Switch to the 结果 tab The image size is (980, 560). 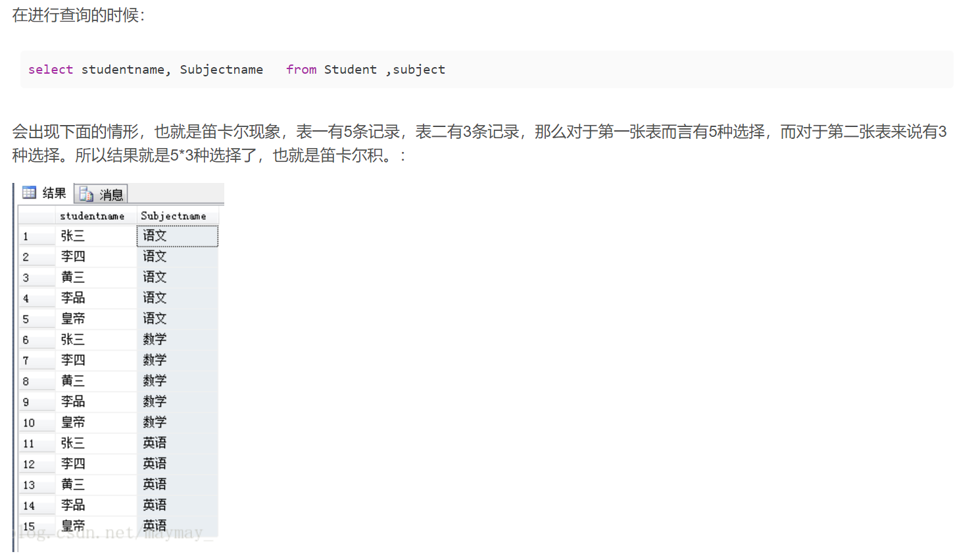45,193
